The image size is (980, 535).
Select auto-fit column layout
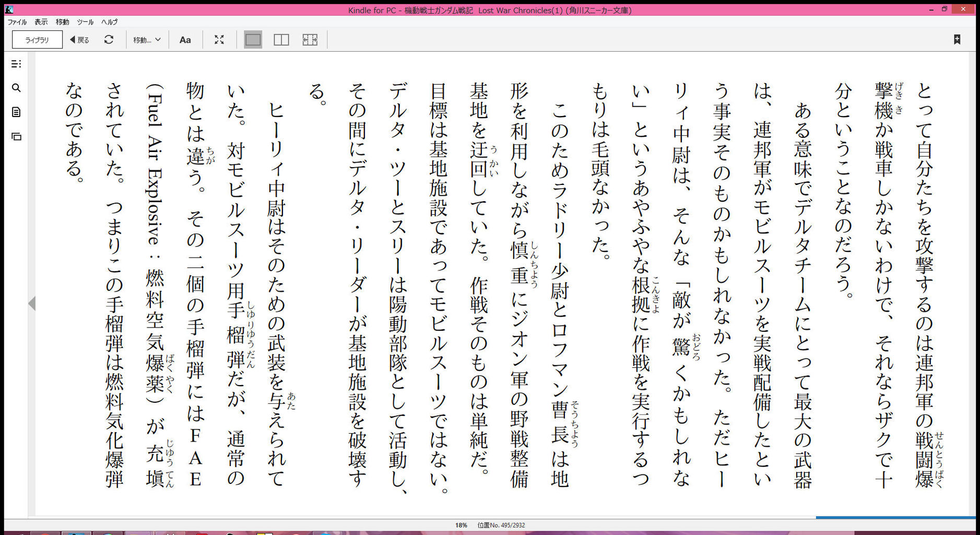coord(310,40)
